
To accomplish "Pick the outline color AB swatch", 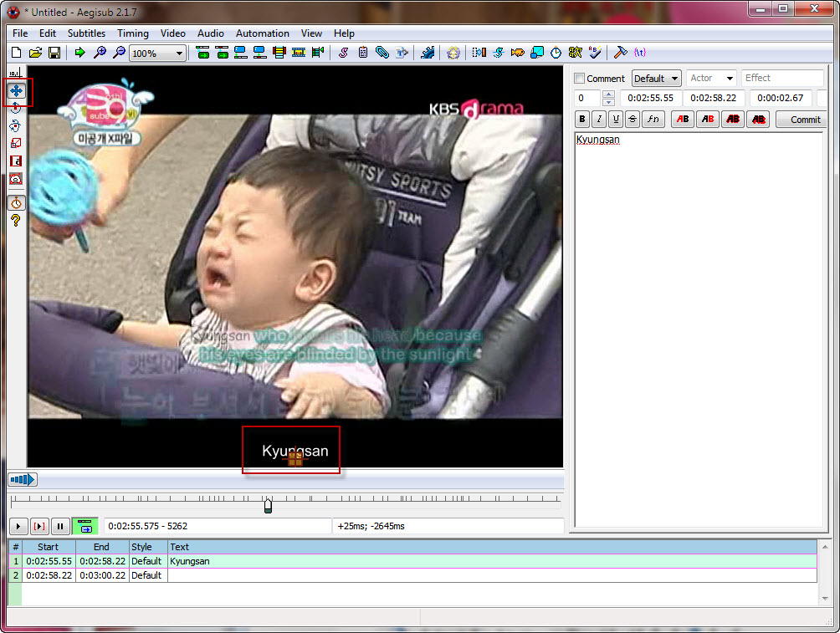I will click(733, 119).
